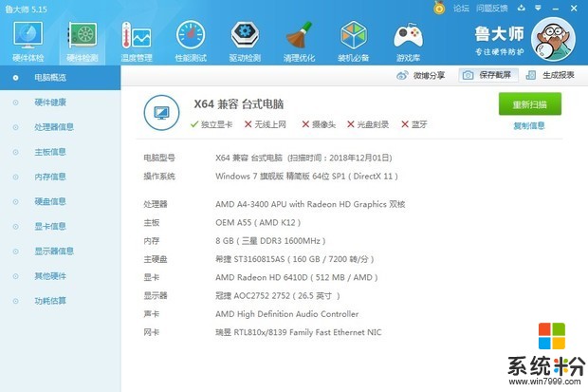Select 电脑概览 overview in sidebar
Image resolution: width=588 pixels, height=392 pixels.
(x=60, y=77)
